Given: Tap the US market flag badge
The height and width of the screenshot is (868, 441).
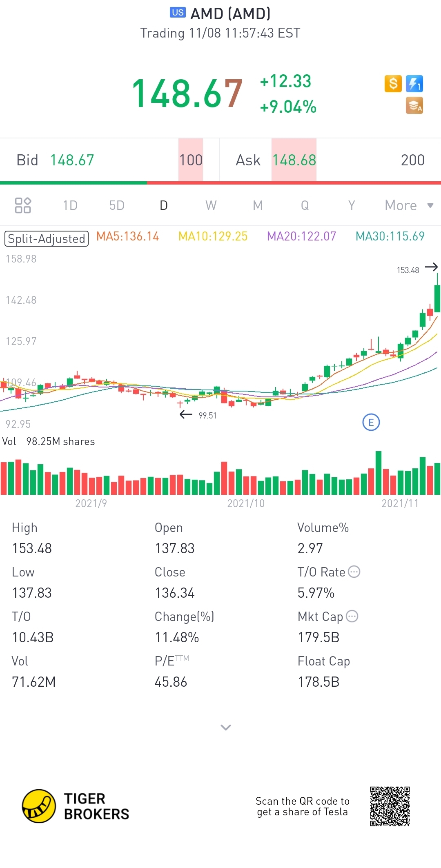Looking at the screenshot, I should coord(178,13).
